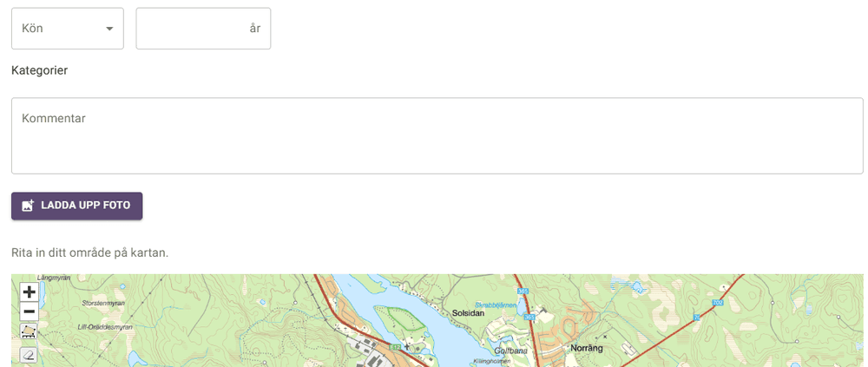Upload a photo with LADDA UPP FOTO
This screenshot has height=367, width=868.
coord(77,206)
